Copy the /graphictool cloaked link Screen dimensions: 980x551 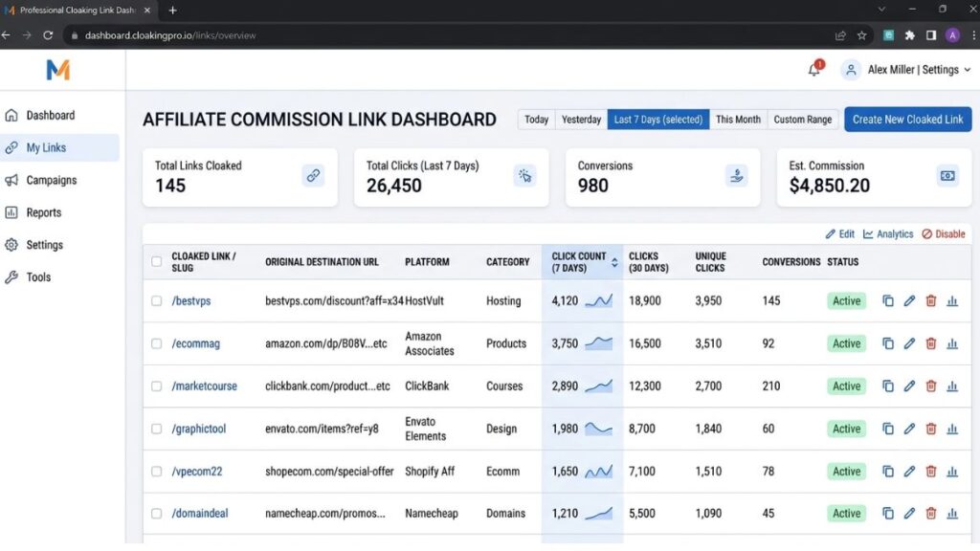[887, 429]
